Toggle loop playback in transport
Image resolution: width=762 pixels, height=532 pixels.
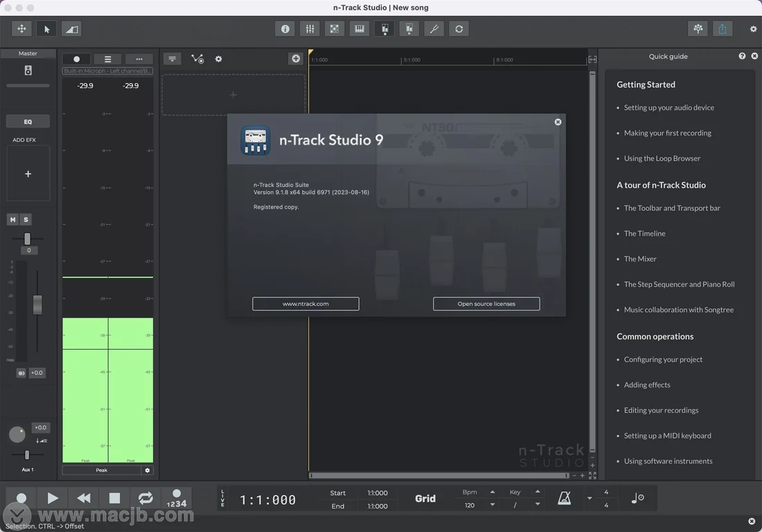coord(145,498)
